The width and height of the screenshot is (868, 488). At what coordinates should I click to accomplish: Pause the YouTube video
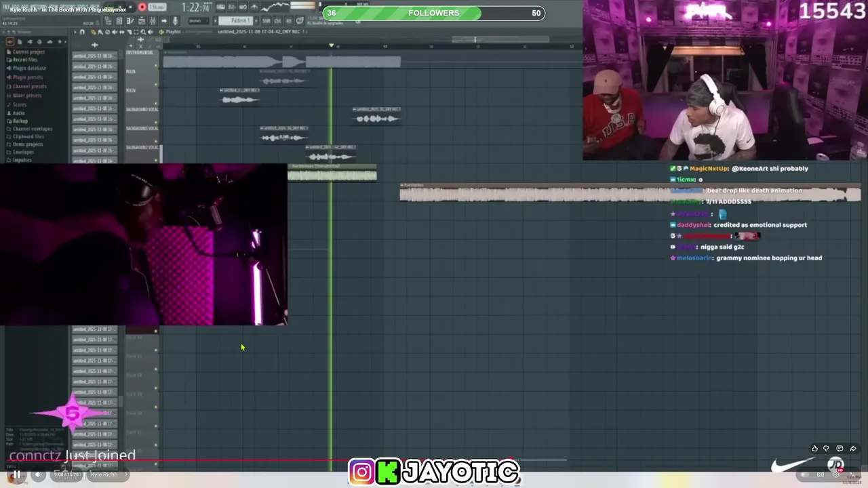point(16,474)
